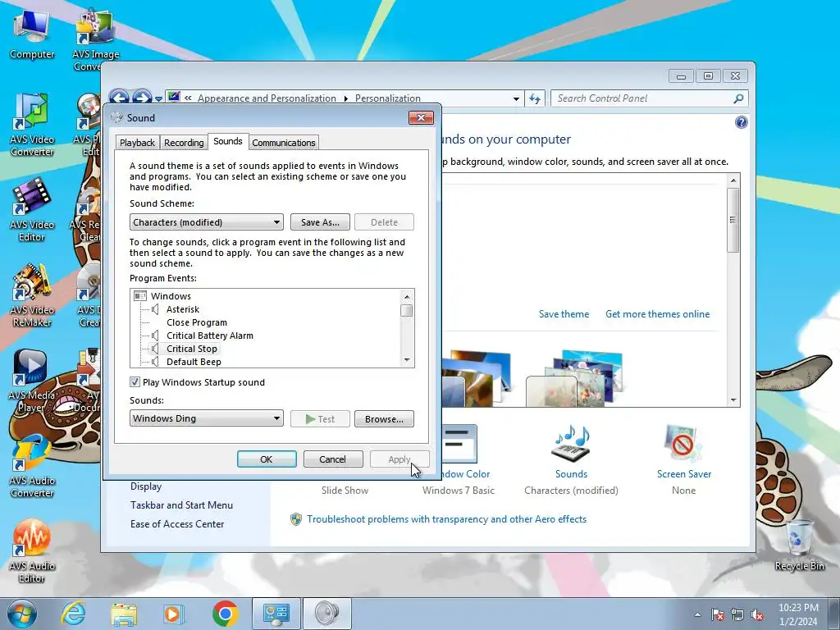Open Troubleshoot transparency and Aero effects link
This screenshot has width=840, height=630.
click(446, 519)
